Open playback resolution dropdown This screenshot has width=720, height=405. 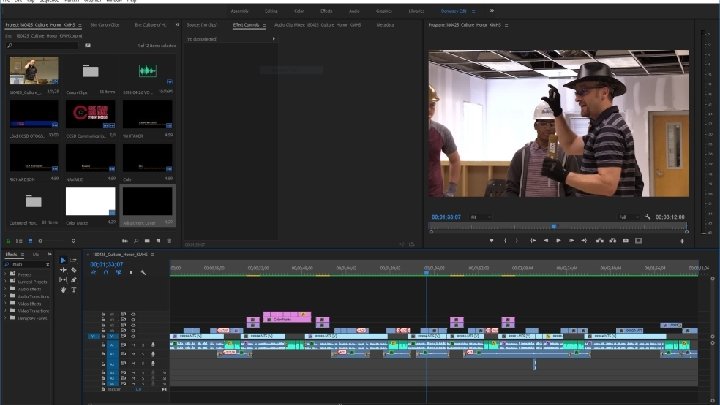click(628, 217)
